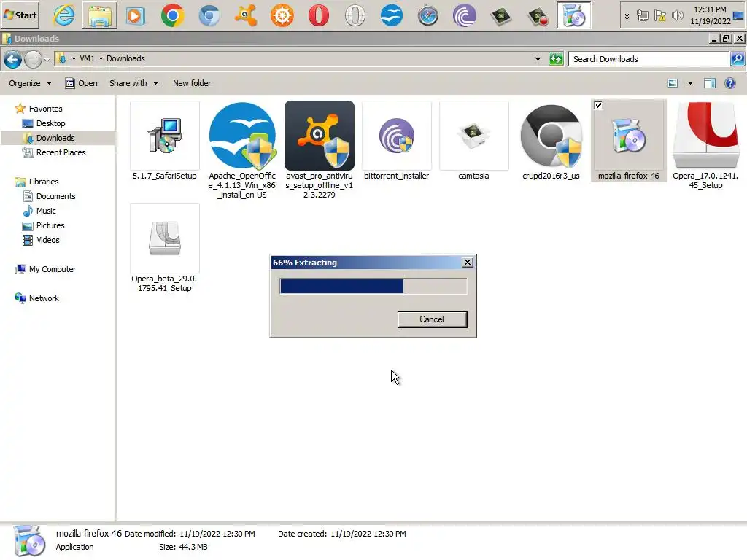Open the Start menu
747x560 pixels.
pyautogui.click(x=20, y=15)
